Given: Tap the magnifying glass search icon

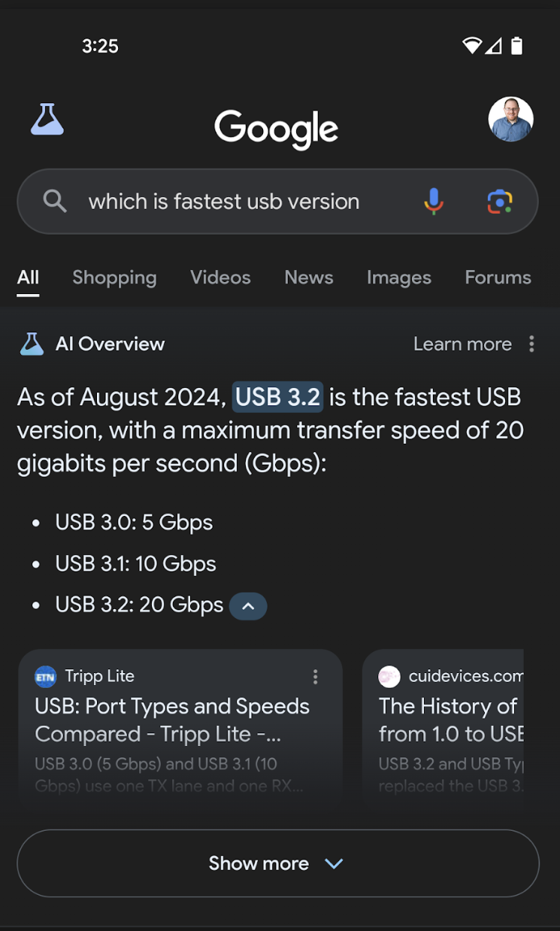Looking at the screenshot, I should (55, 202).
